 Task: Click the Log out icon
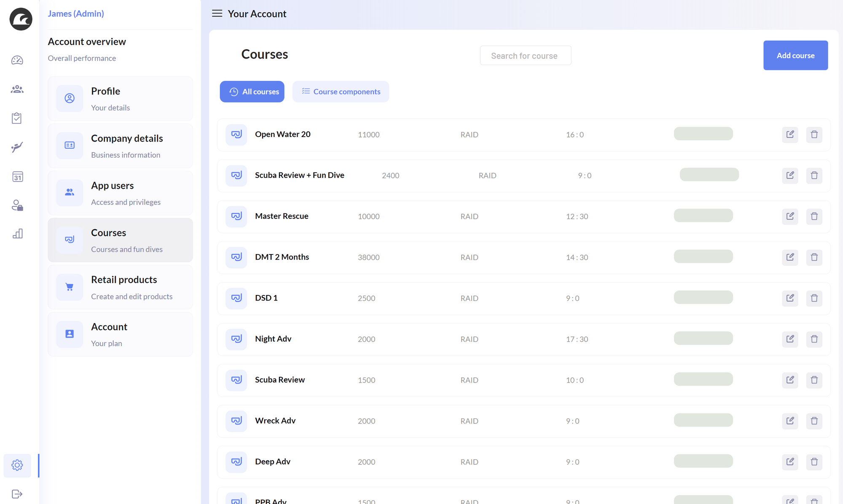tap(17, 493)
